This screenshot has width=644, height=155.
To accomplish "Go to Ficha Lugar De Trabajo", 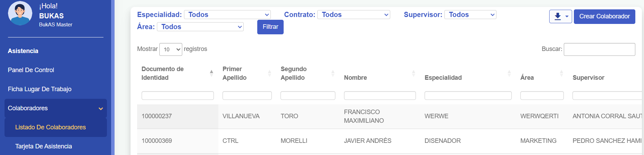I will (40, 89).
